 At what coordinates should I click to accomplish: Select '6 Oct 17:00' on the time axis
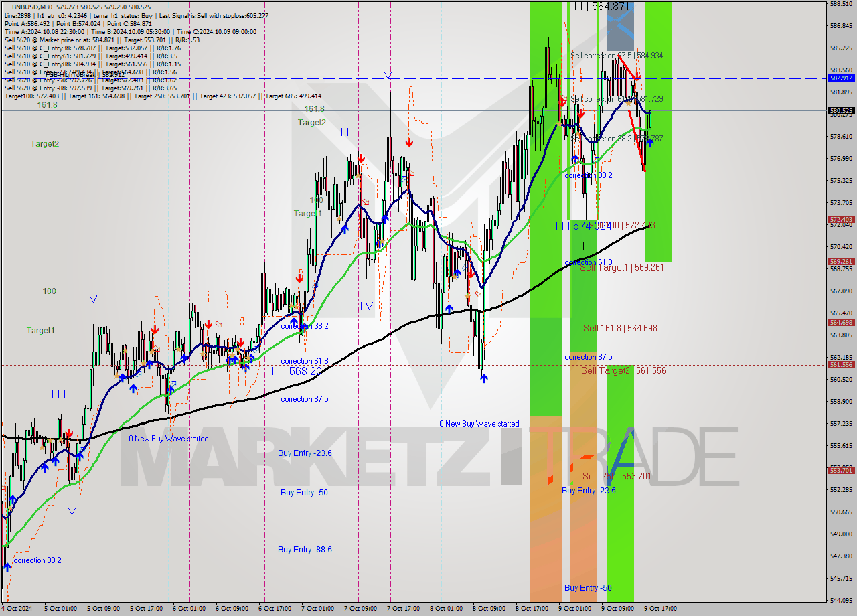[x=275, y=609]
